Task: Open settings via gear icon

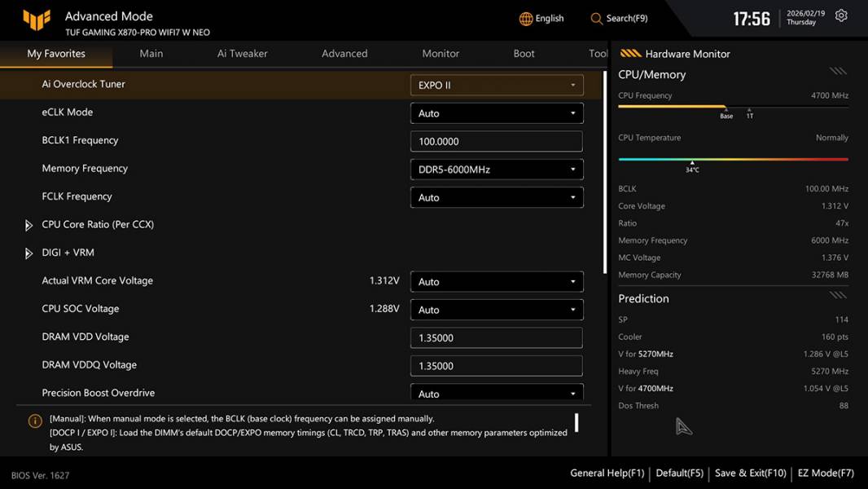Action: [841, 16]
